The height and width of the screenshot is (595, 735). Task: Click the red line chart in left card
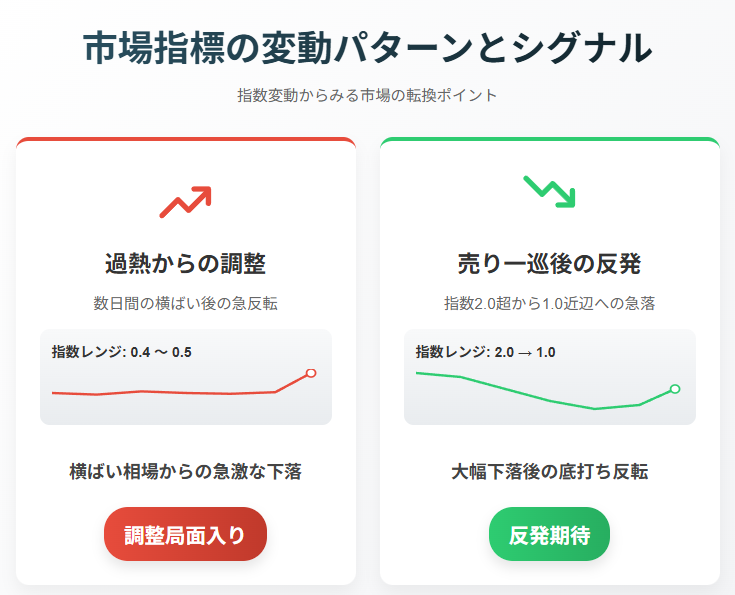pyautogui.click(x=184, y=384)
